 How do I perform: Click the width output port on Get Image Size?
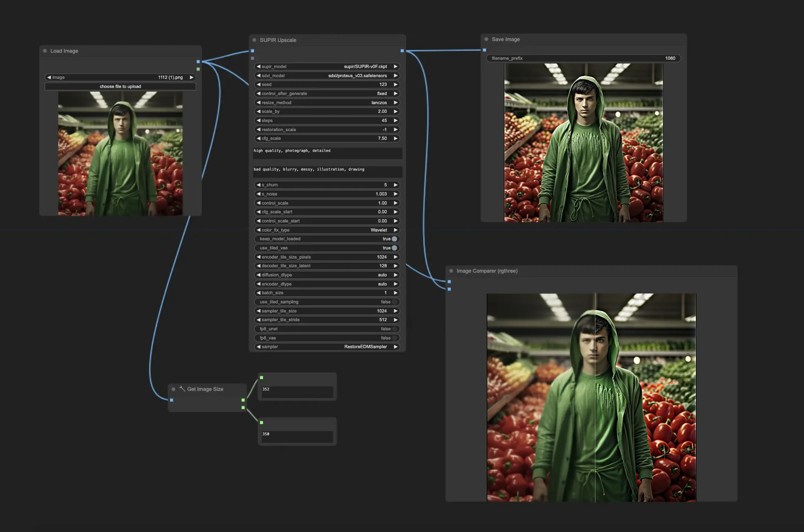[243, 400]
